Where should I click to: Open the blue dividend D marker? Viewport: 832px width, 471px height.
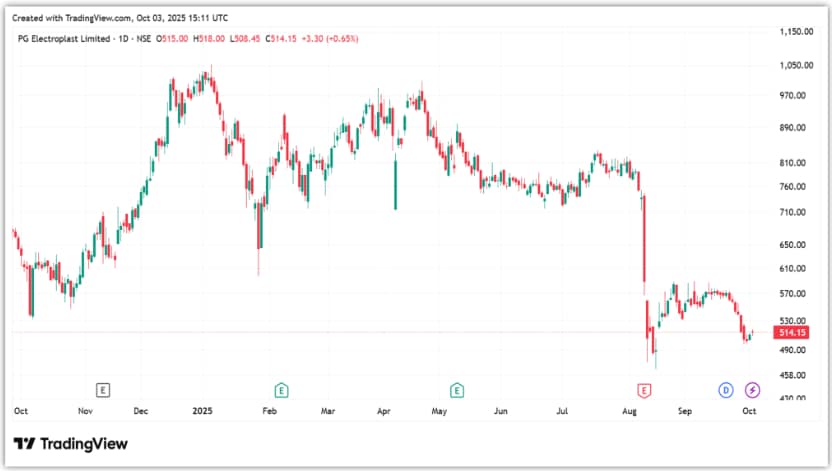(x=726, y=389)
